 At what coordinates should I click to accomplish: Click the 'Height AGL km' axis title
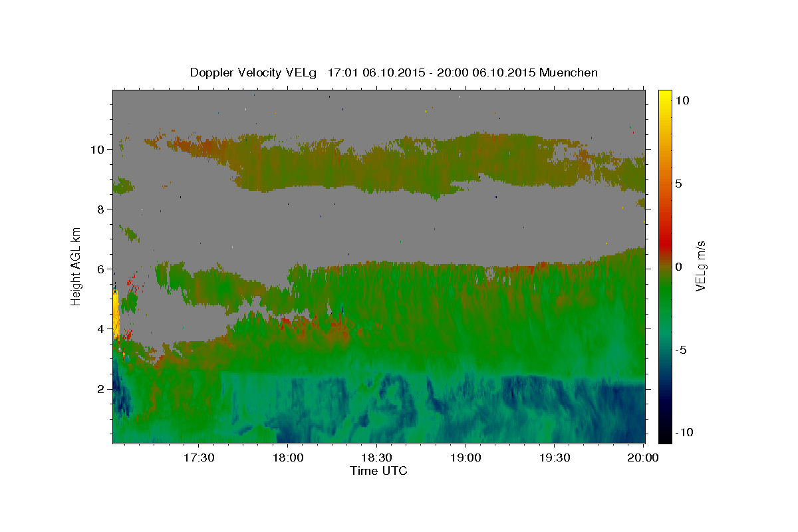pyautogui.click(x=76, y=266)
